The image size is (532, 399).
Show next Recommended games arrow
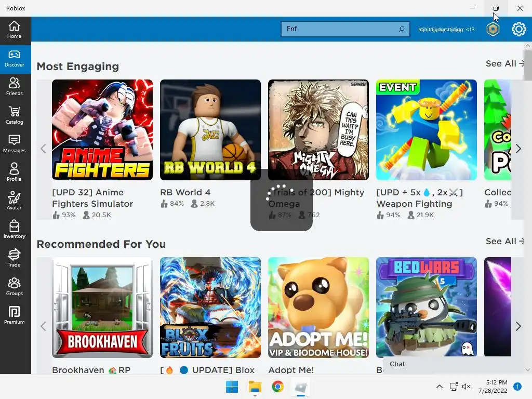coord(518,326)
